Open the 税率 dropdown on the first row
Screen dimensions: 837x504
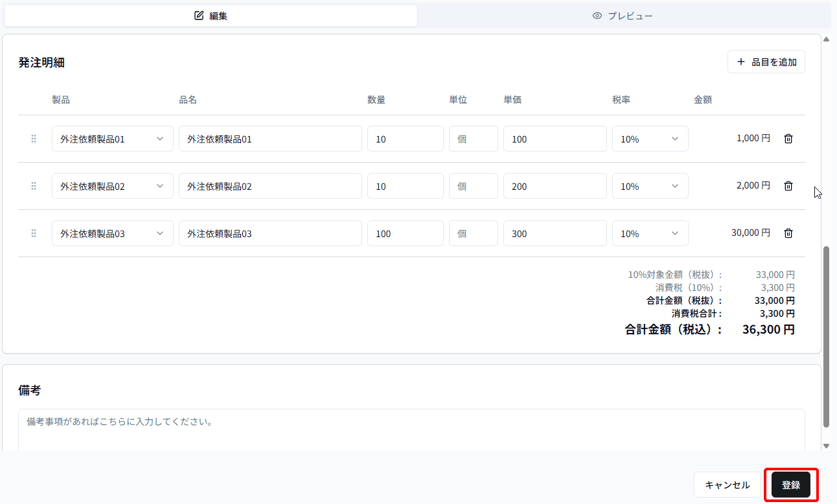650,138
